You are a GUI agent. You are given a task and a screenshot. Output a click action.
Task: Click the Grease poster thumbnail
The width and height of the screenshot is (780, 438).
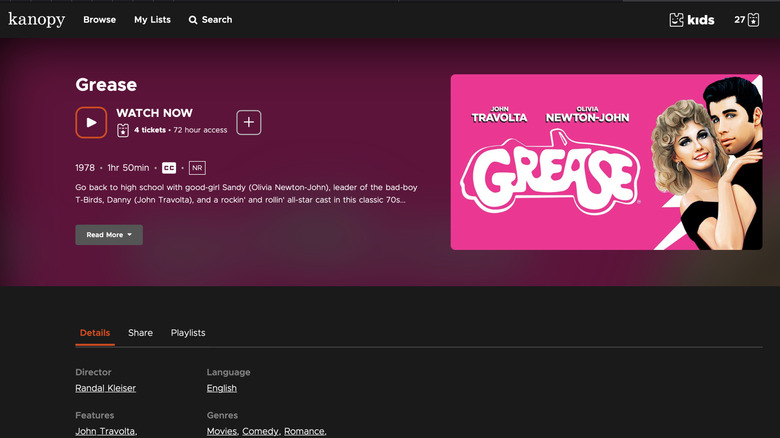606,162
